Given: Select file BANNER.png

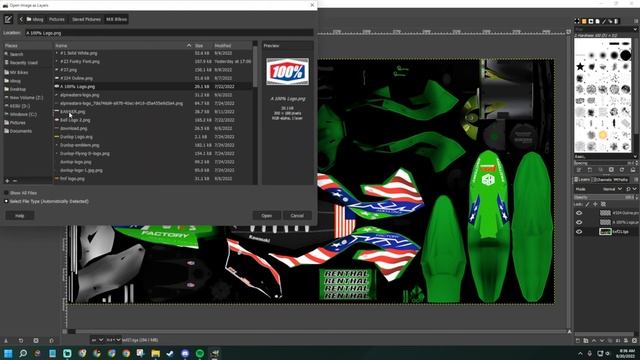Looking at the screenshot, I should pyautogui.click(x=73, y=111).
